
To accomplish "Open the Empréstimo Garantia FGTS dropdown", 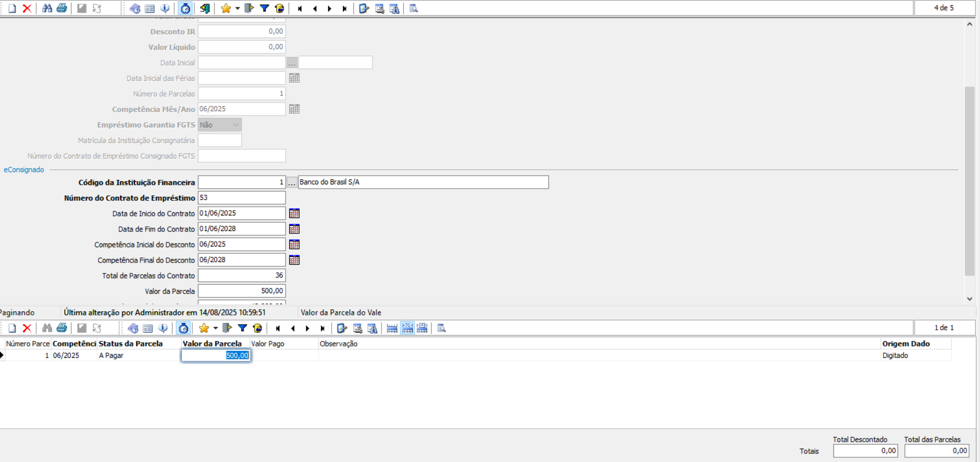I will (220, 125).
